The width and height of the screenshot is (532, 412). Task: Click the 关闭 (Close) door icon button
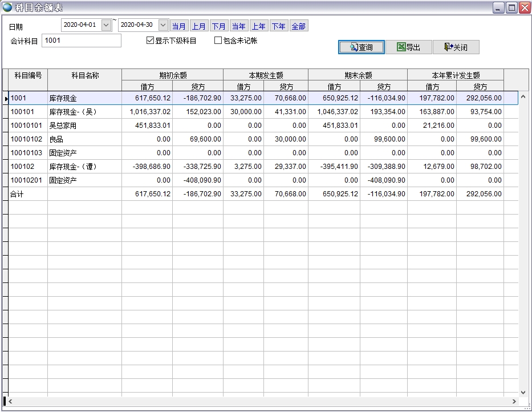(x=456, y=47)
